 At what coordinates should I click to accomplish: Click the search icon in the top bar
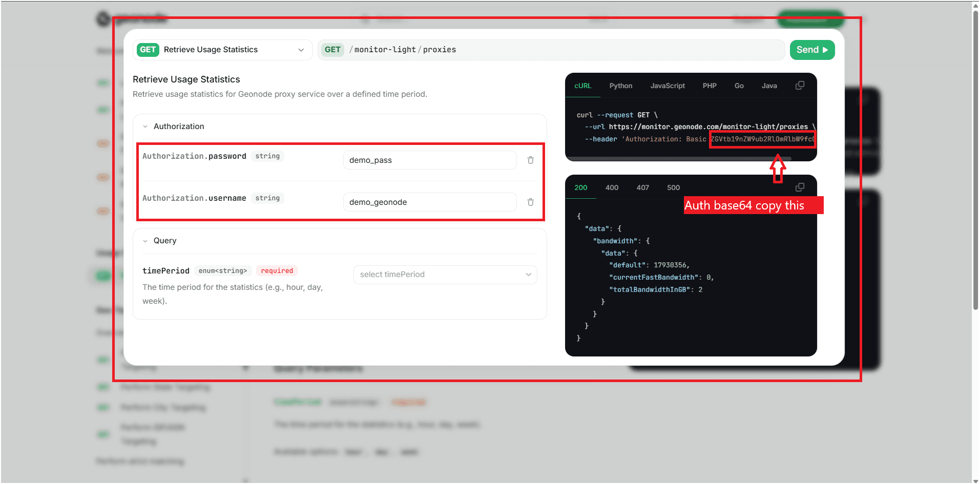click(365, 19)
